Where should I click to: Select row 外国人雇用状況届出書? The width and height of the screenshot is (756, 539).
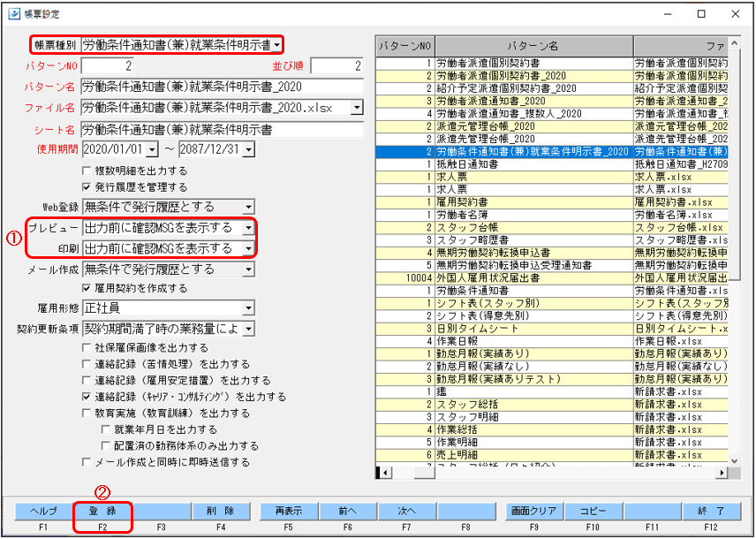[552, 278]
